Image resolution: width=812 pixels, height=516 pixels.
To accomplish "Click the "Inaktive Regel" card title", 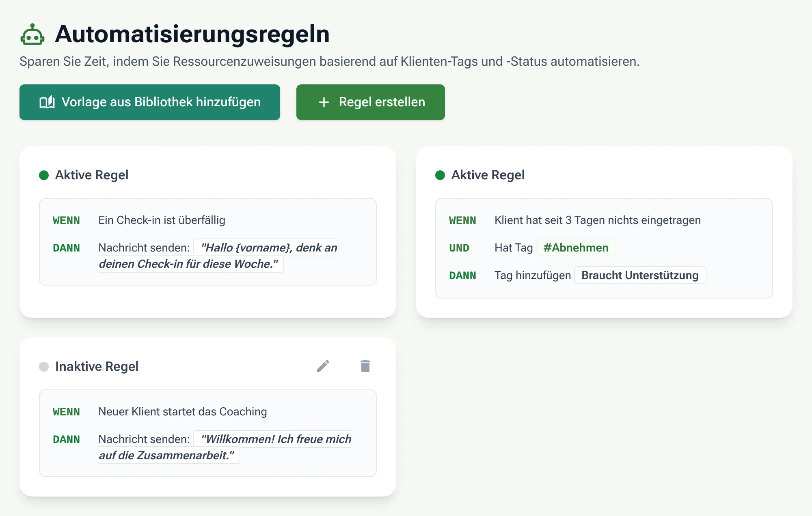I will coord(97,366).
